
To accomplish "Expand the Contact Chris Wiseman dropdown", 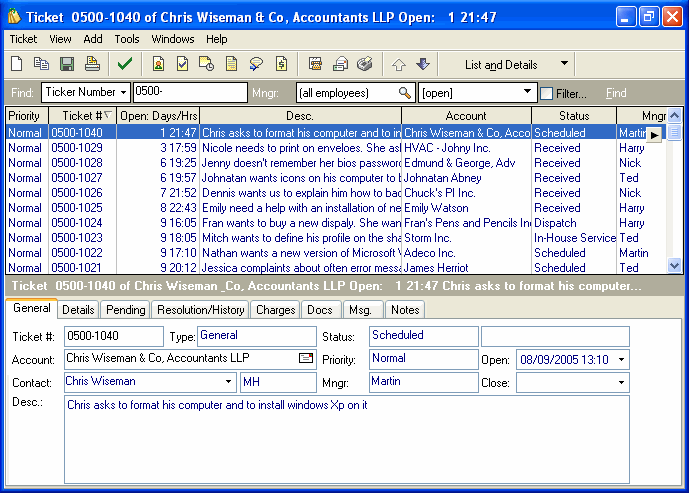I will (229, 382).
